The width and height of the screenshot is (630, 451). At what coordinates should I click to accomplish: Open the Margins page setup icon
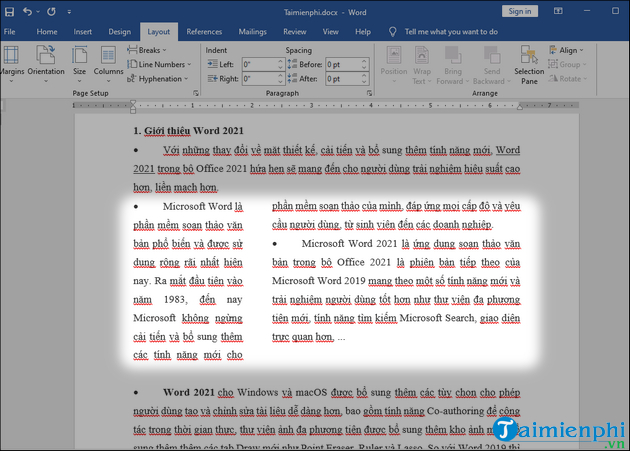click(11, 55)
